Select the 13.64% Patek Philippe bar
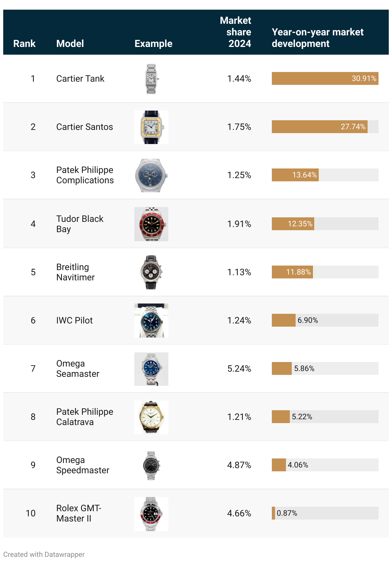Image resolution: width=392 pixels, height=562 pixels. 295,175
